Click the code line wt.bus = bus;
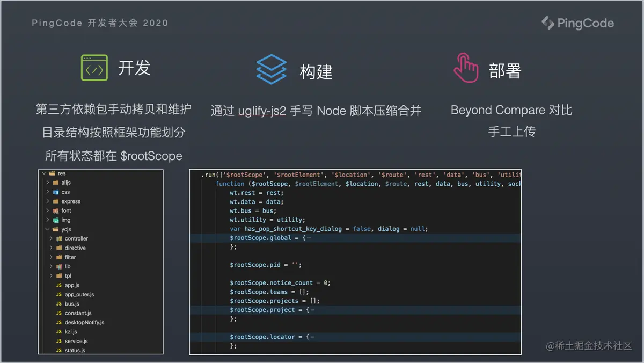The height and width of the screenshot is (363, 644). coord(253,211)
